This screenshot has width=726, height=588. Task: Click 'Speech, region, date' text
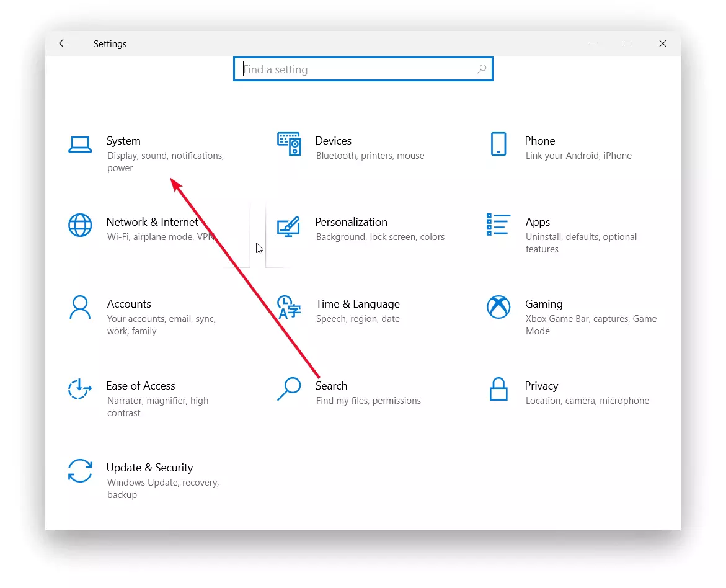pos(358,319)
